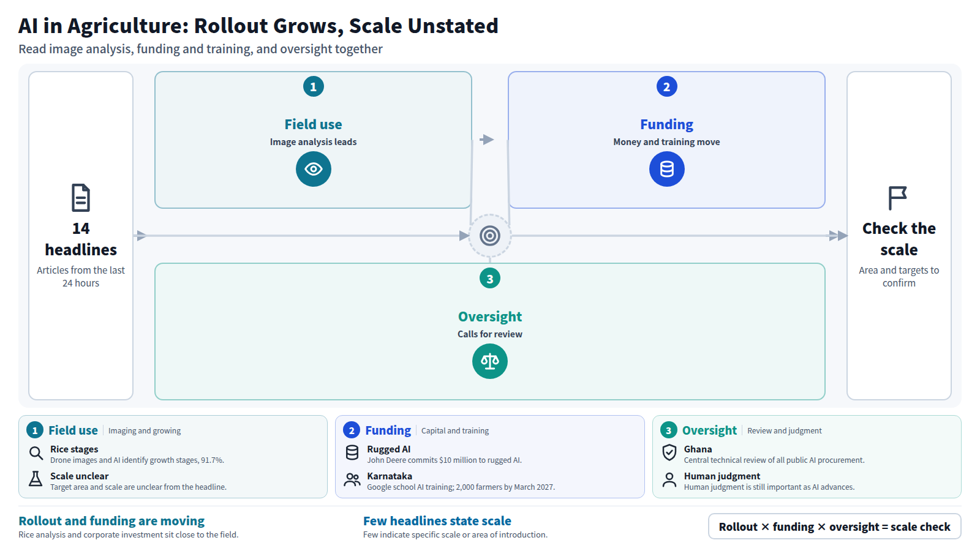Click the eye icon under Field use
Image resolution: width=980 pixels, height=551 pixels.
tap(313, 169)
